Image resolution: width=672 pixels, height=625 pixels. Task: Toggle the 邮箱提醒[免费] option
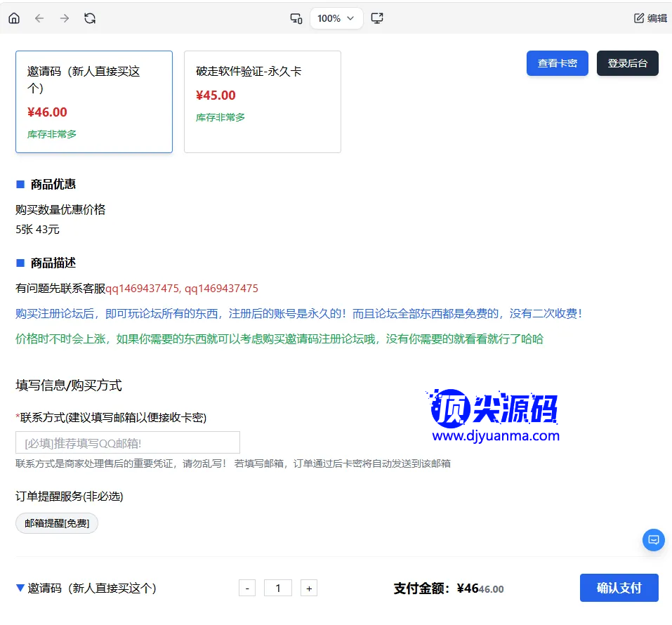[57, 523]
